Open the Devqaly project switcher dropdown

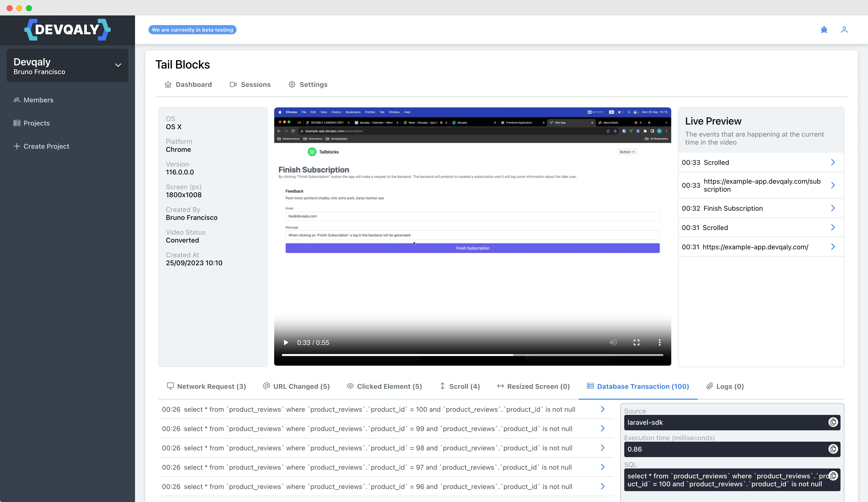118,65
